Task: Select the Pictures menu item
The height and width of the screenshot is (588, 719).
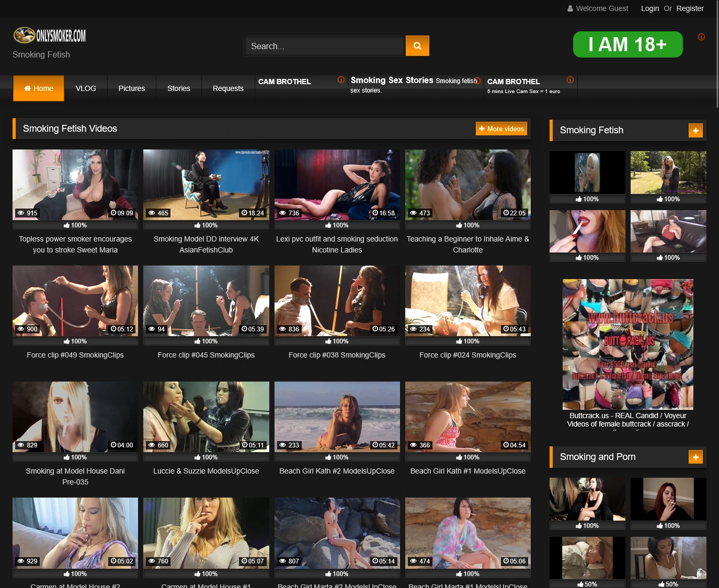Action: click(132, 88)
